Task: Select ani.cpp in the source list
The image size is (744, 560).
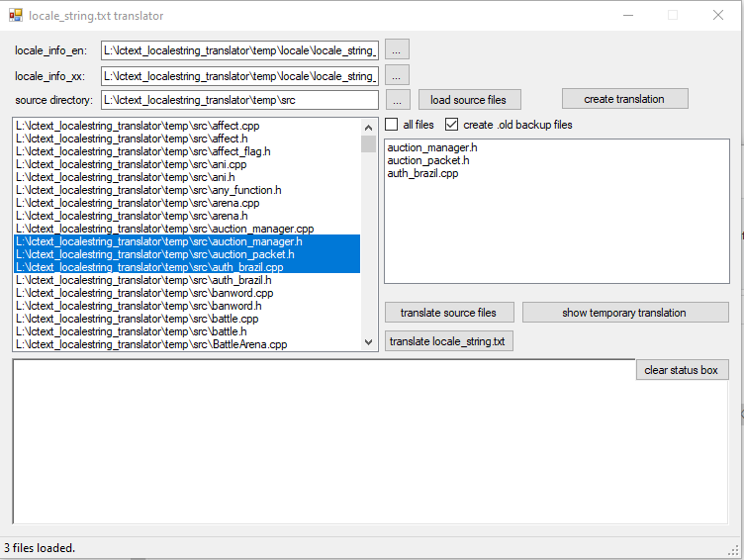Action: pyautogui.click(x=187, y=164)
